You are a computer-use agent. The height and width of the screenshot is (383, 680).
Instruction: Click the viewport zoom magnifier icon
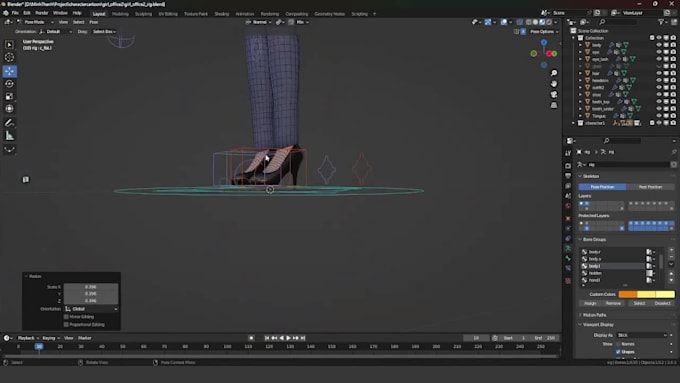(554, 73)
